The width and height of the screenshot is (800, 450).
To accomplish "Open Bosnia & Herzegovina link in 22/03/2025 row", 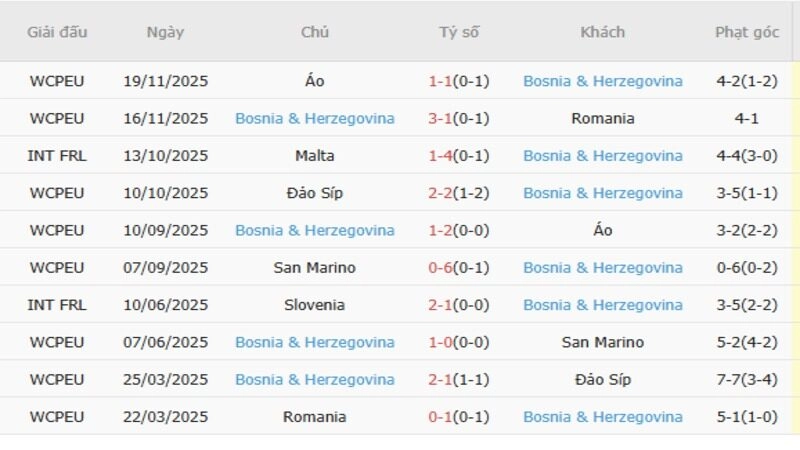I will coord(603,417).
